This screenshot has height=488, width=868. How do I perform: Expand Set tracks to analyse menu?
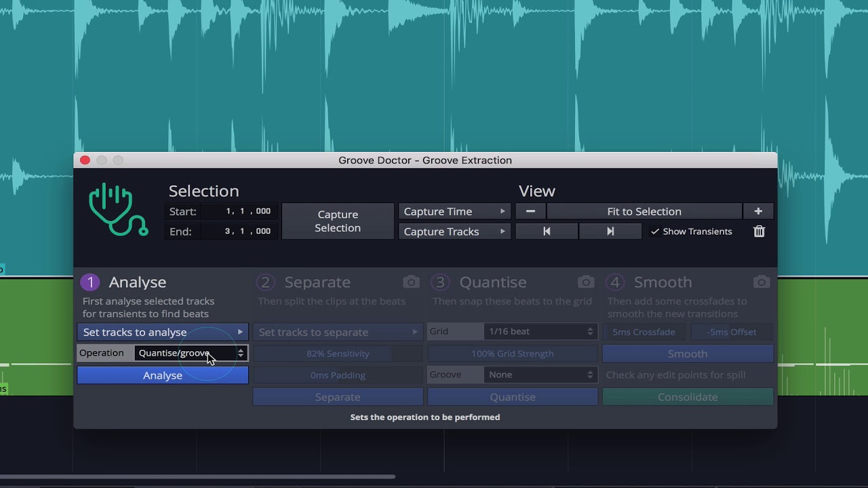pos(163,332)
